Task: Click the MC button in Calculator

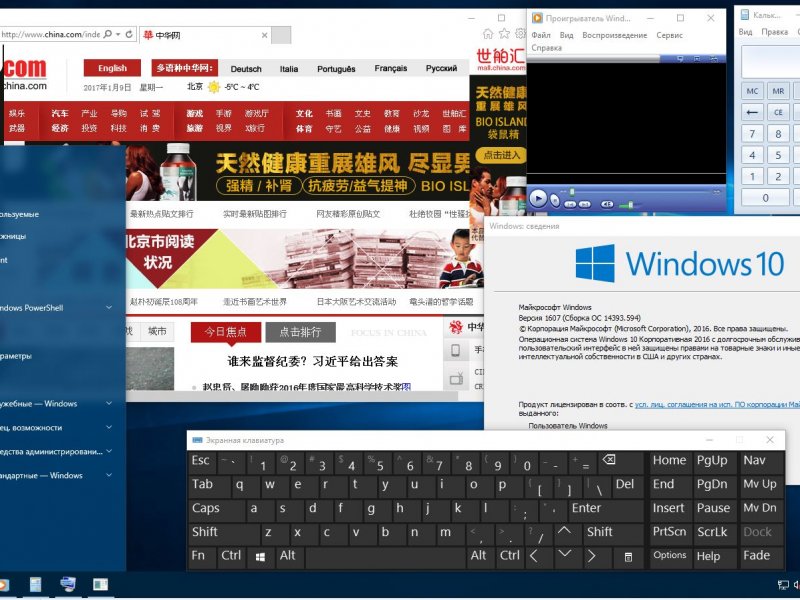Action: pyautogui.click(x=752, y=91)
